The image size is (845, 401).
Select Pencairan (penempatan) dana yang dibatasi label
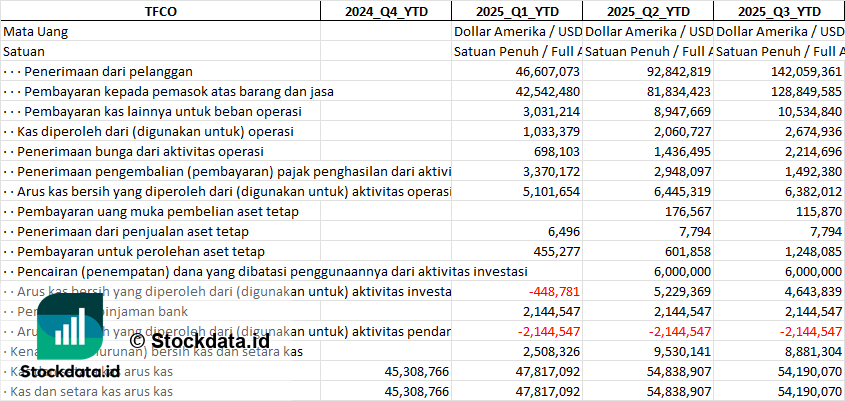tap(265, 272)
